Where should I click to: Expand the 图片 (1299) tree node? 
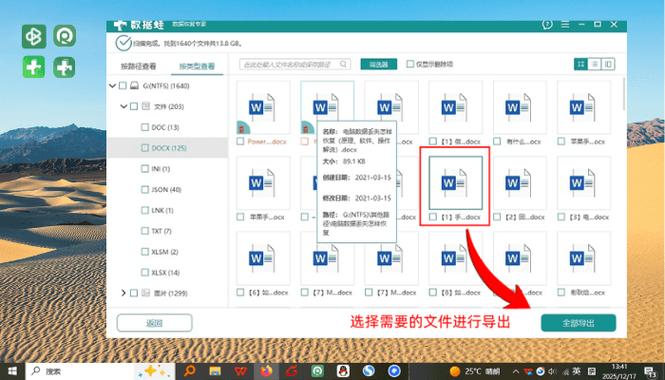click(x=123, y=293)
